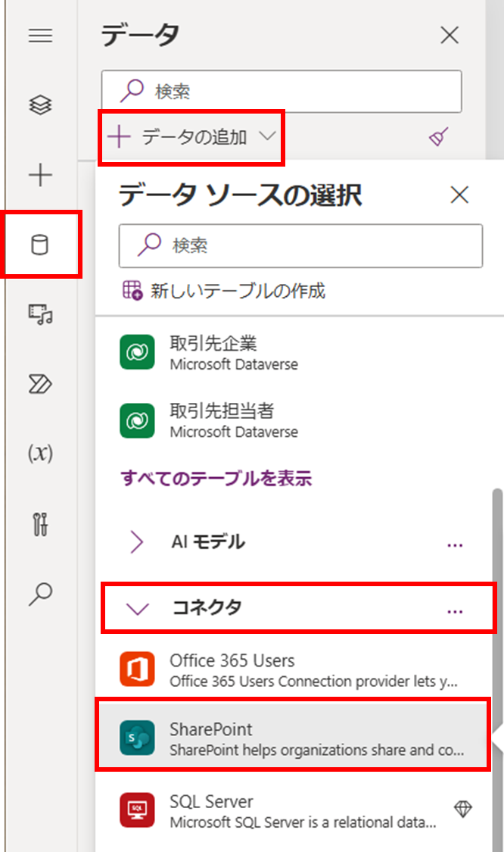Image resolution: width=504 pixels, height=852 pixels.
Task: Select Office 365 Users connector
Action: pyautogui.click(x=294, y=670)
